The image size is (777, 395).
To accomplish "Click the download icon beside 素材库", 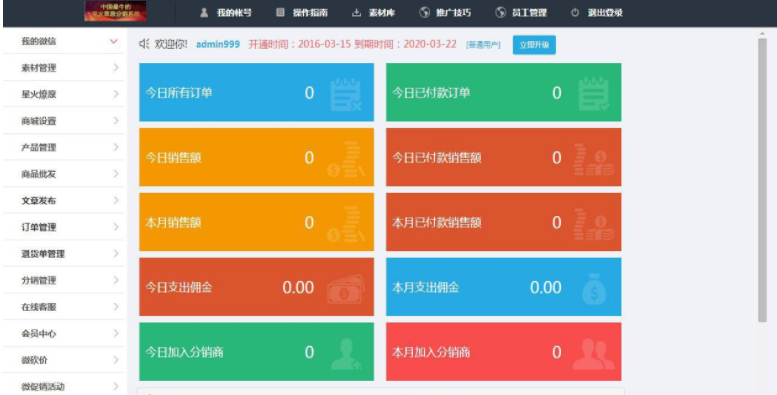I will [356, 13].
